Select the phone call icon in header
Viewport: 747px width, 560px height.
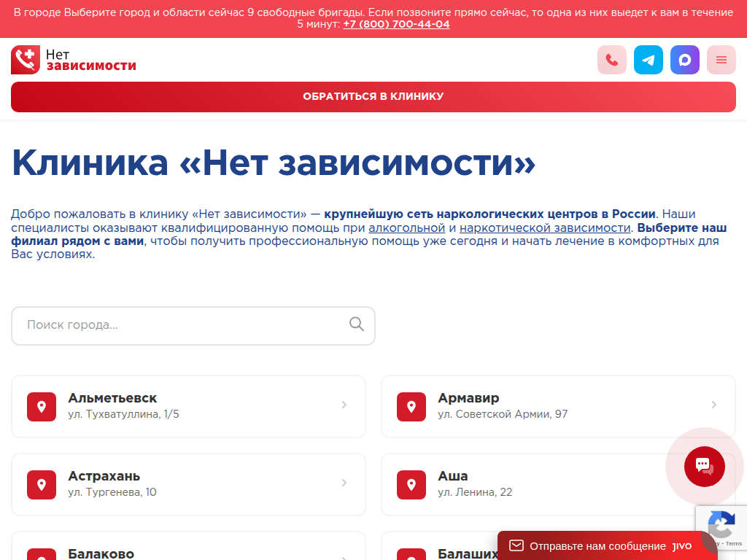click(x=611, y=60)
